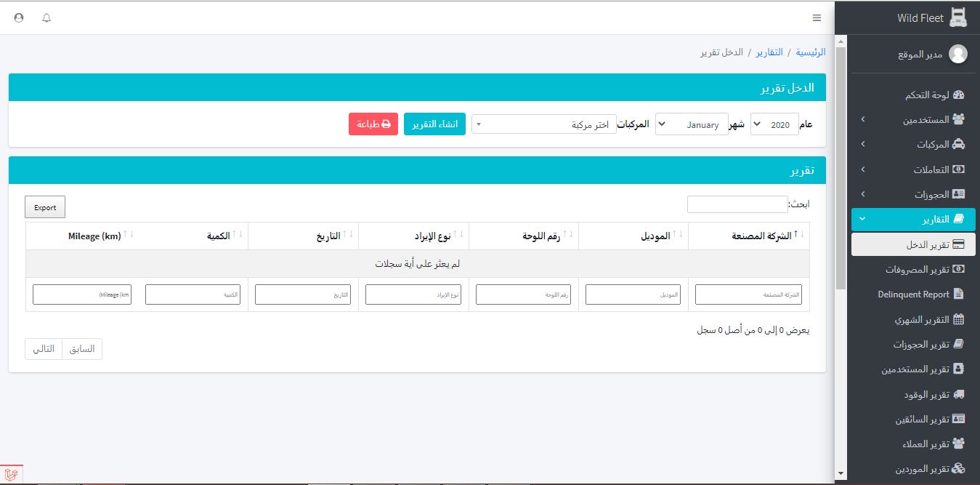Click the Delinquent Report document icon
Viewport: 980px width, 485px height.
point(958,294)
